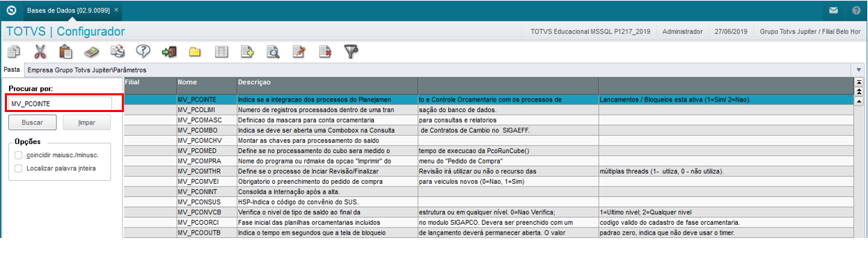Click the help question mark in the header
Viewport: 868px width, 254px height.
[855, 10]
